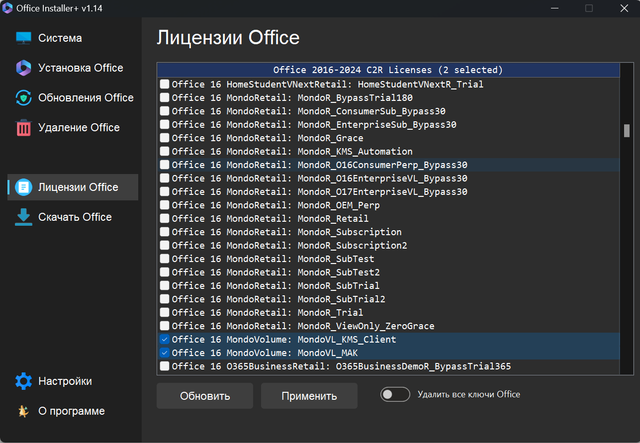This screenshot has width=640, height=443.
Task: Open the Система section
Action: tap(73, 38)
